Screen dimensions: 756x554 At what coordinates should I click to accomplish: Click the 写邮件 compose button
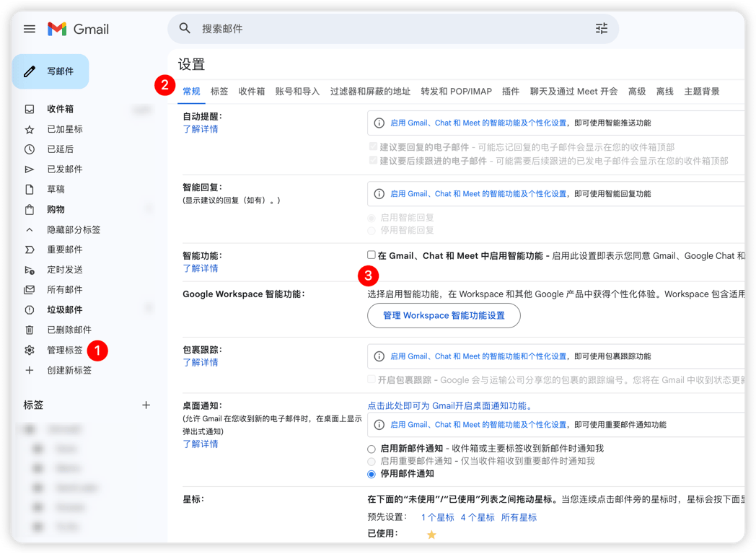click(50, 71)
